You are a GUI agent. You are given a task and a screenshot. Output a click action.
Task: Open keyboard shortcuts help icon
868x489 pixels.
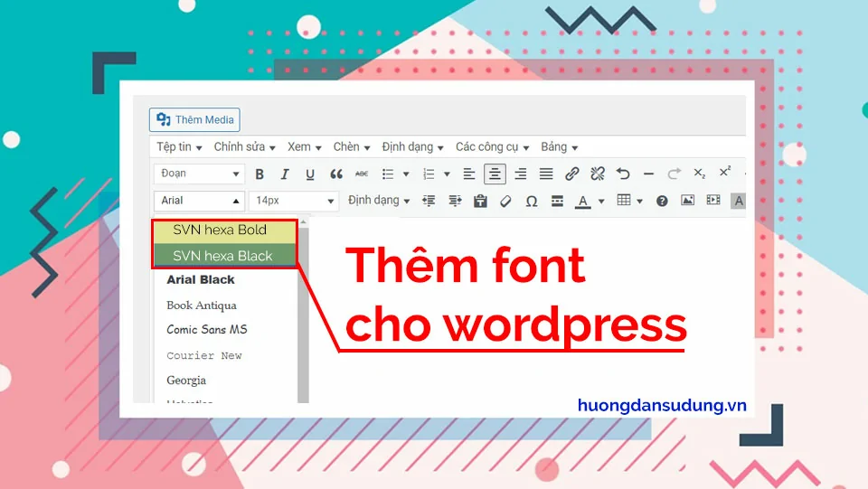tap(662, 202)
